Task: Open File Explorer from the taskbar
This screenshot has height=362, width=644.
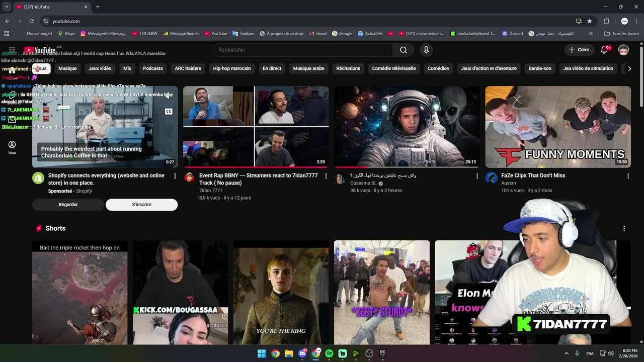Action: [x=289, y=353]
